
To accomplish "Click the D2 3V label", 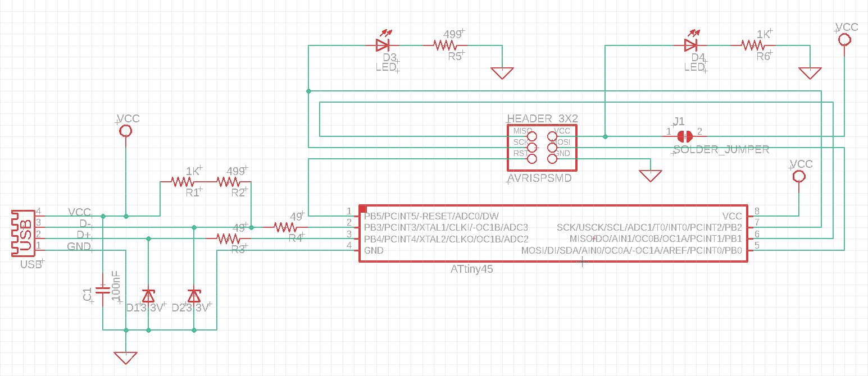I will [192, 308].
